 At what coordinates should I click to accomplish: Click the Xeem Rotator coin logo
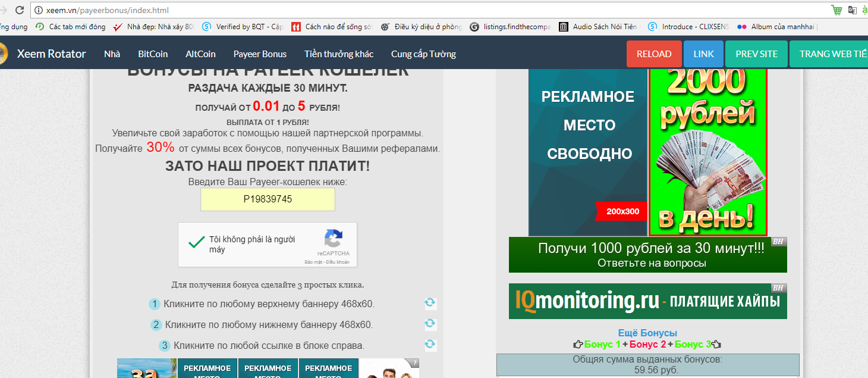pyautogui.click(x=3, y=54)
